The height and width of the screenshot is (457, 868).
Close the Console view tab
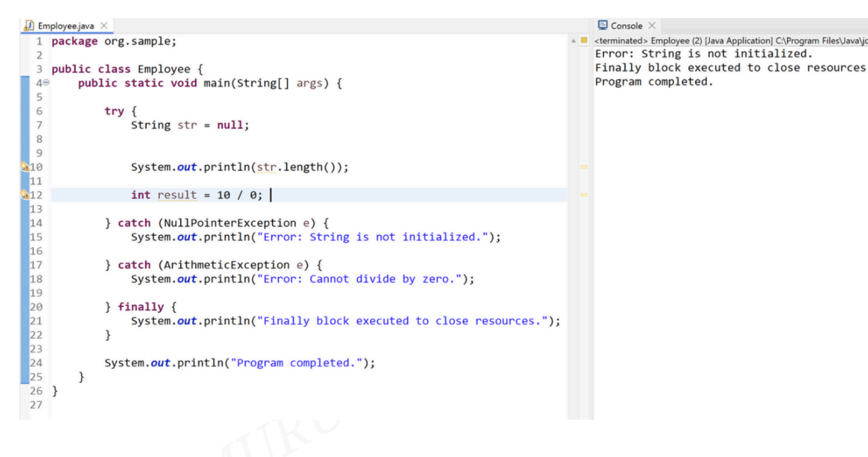[652, 26]
